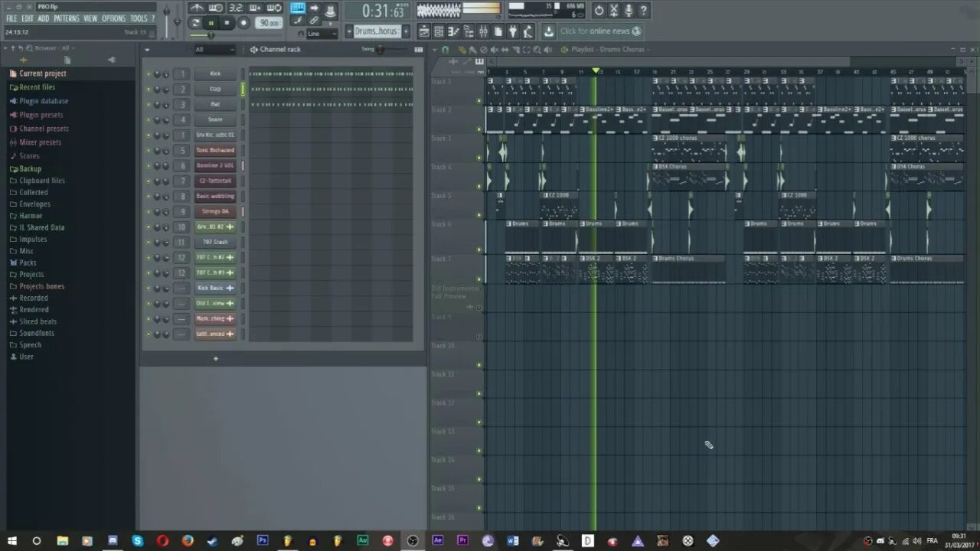Select the Snare channel button

[x=215, y=120]
